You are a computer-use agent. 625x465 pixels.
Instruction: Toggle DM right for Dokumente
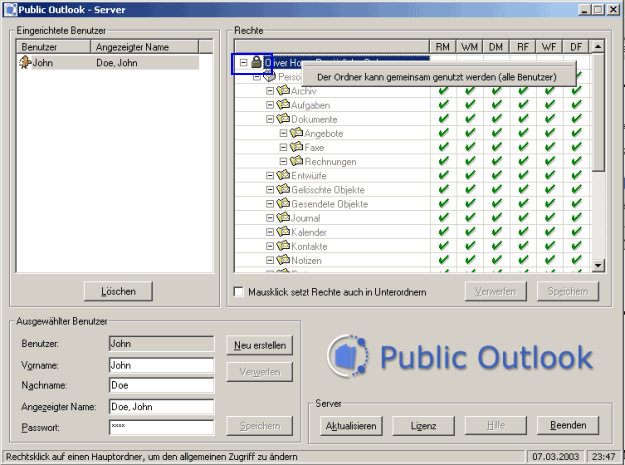pyautogui.click(x=496, y=119)
